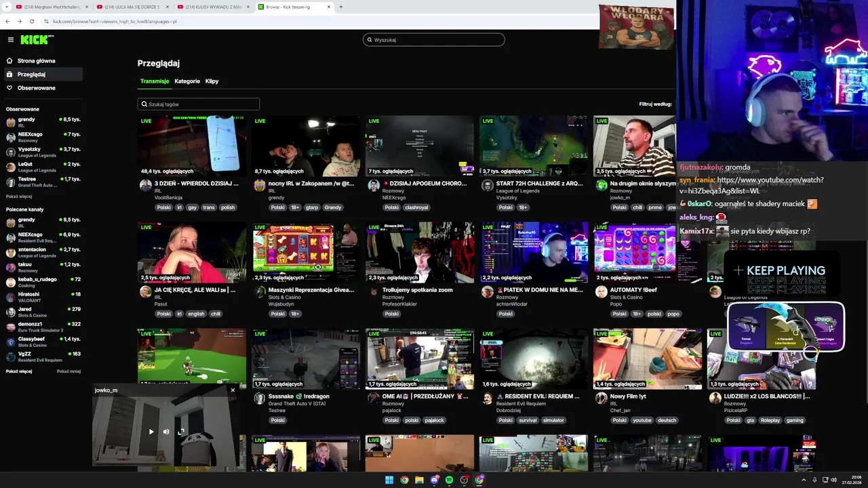The height and width of the screenshot is (488, 868).
Task: Open the Kick hamburger menu
Action: point(10,40)
